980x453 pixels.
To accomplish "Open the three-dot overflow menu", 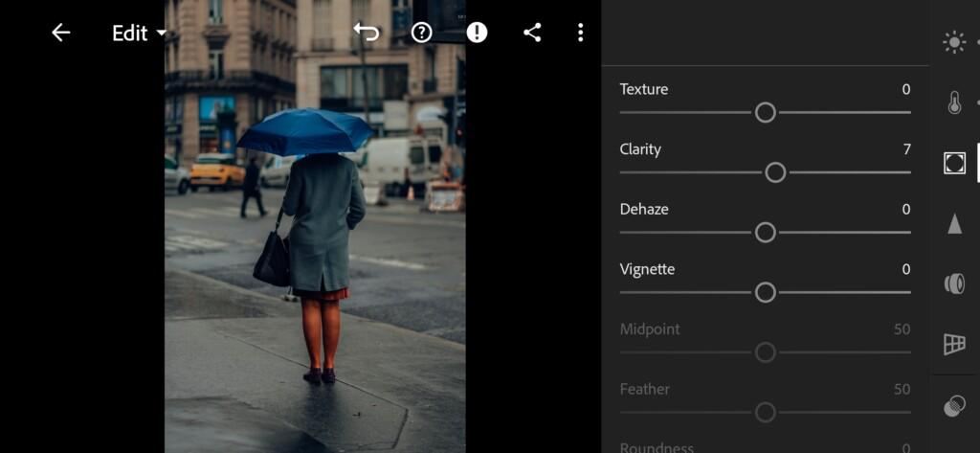I will coord(581,33).
